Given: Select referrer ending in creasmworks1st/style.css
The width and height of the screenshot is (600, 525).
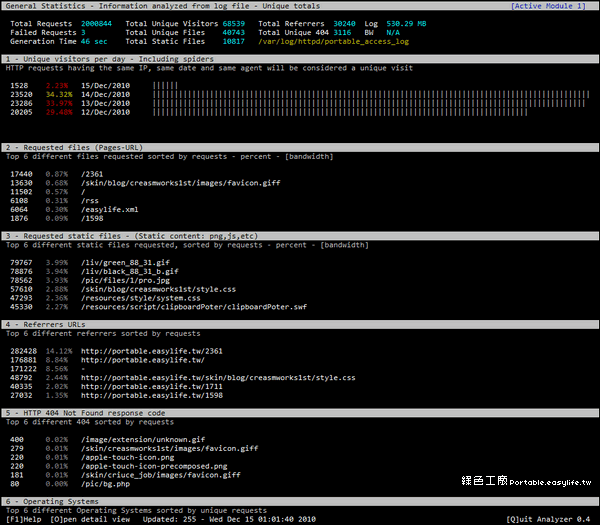Looking at the screenshot, I should click(218, 377).
